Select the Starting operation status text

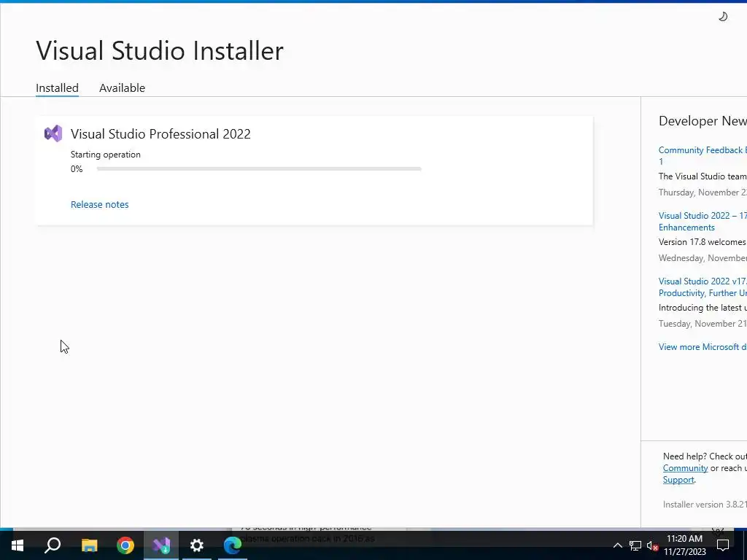click(105, 155)
